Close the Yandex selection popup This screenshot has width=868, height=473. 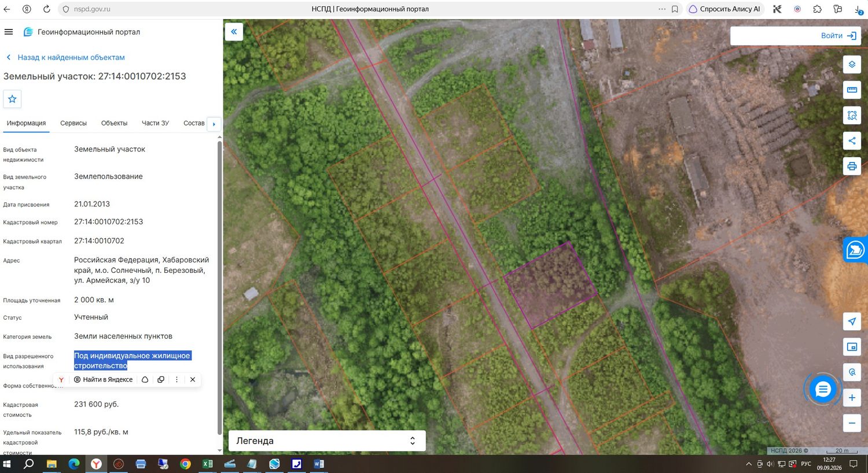tap(193, 379)
